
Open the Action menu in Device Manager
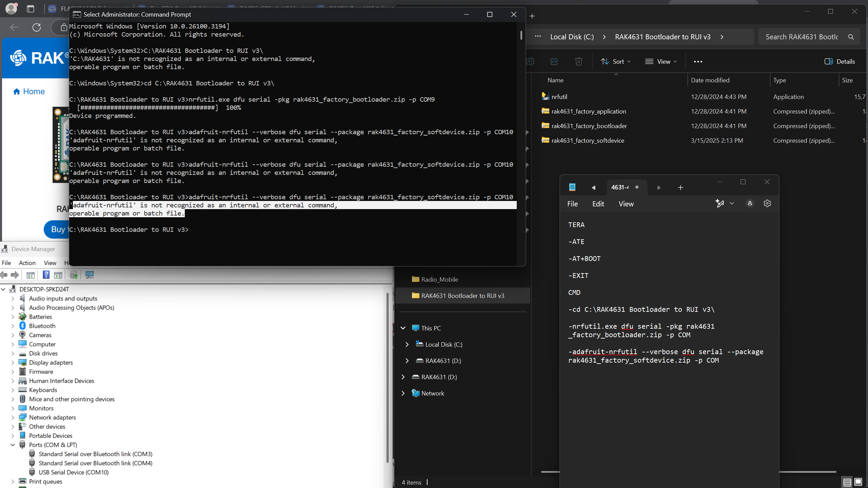pos(27,263)
